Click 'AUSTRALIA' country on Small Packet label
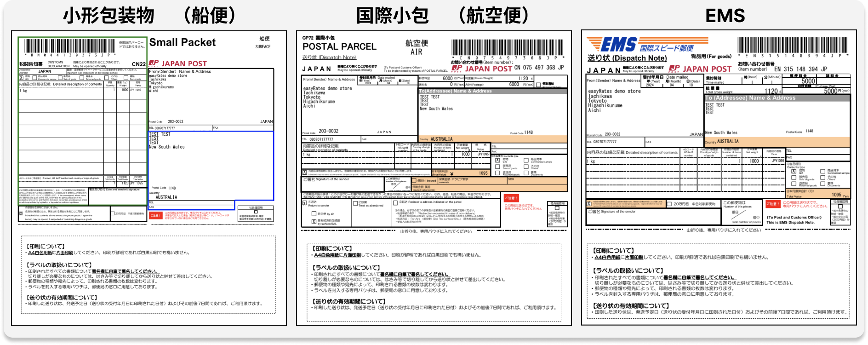Screen dimensions: 868x345 (166, 197)
